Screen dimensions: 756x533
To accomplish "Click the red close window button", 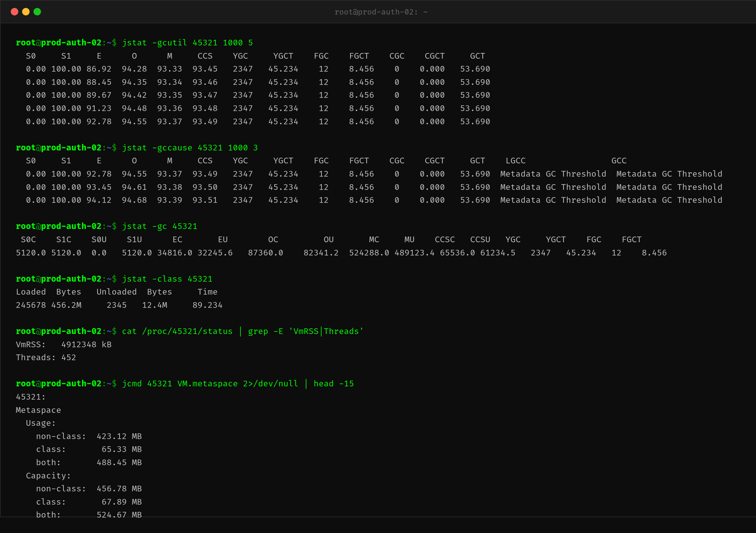I will coord(15,12).
